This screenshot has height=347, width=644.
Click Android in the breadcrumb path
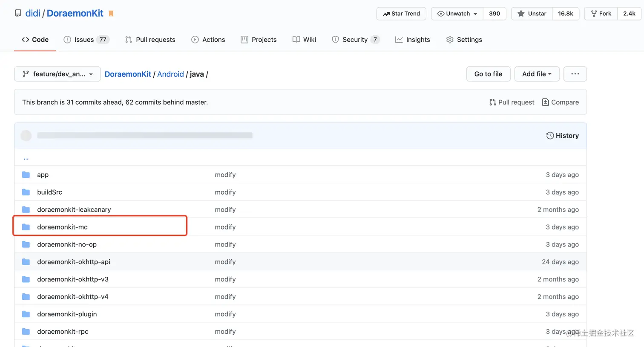(170, 74)
